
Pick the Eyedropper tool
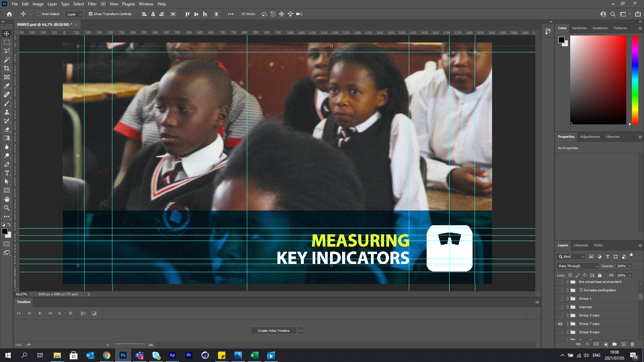(7, 86)
